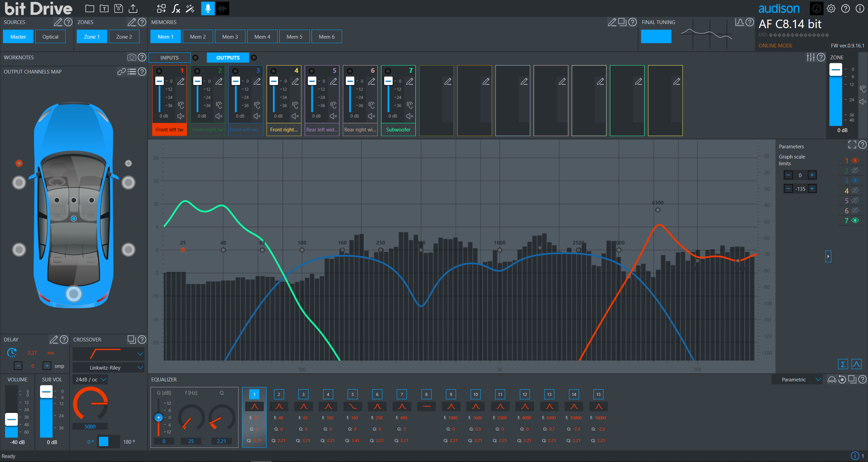
Task: Select channel 5 radio circle
Action: tap(312, 71)
